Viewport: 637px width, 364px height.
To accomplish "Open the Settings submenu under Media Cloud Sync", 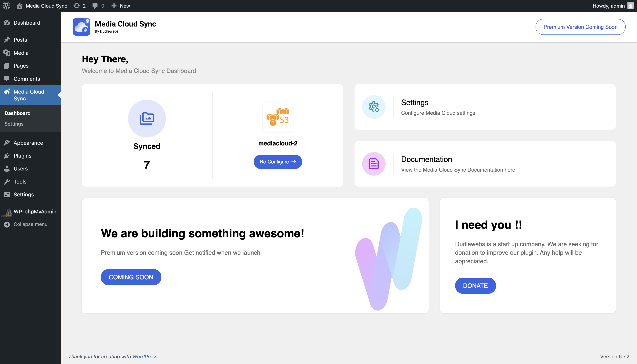I will coord(14,124).
